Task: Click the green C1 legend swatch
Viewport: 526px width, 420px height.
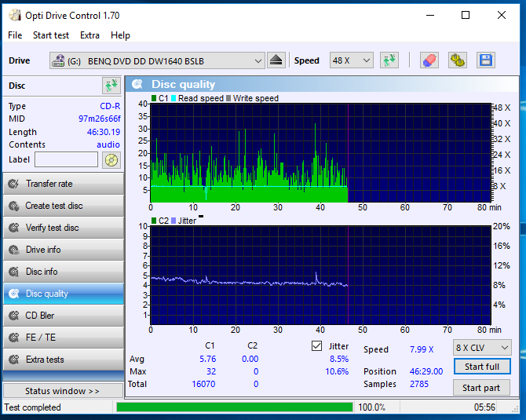Action: (x=154, y=98)
